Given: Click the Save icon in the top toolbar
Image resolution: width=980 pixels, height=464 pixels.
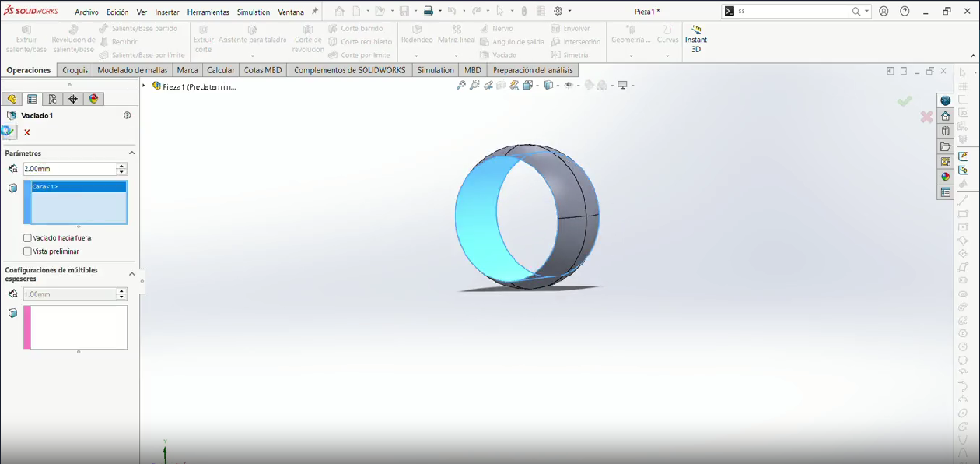Looking at the screenshot, I should pos(404,12).
